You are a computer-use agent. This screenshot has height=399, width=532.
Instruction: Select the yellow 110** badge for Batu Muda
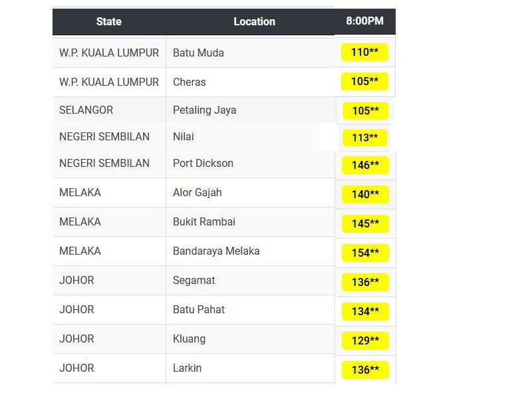[364, 52]
